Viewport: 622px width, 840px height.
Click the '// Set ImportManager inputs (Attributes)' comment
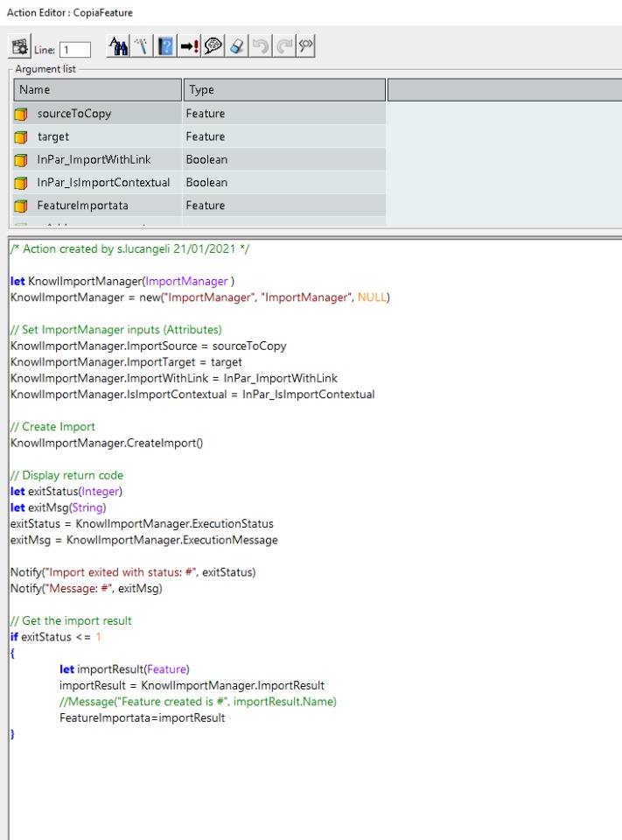115,330
